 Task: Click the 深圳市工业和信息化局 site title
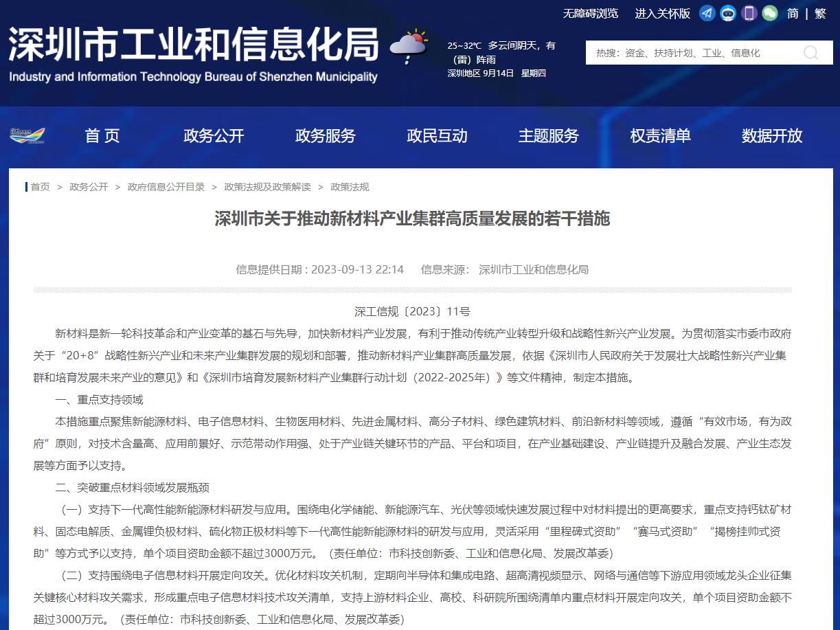194,45
